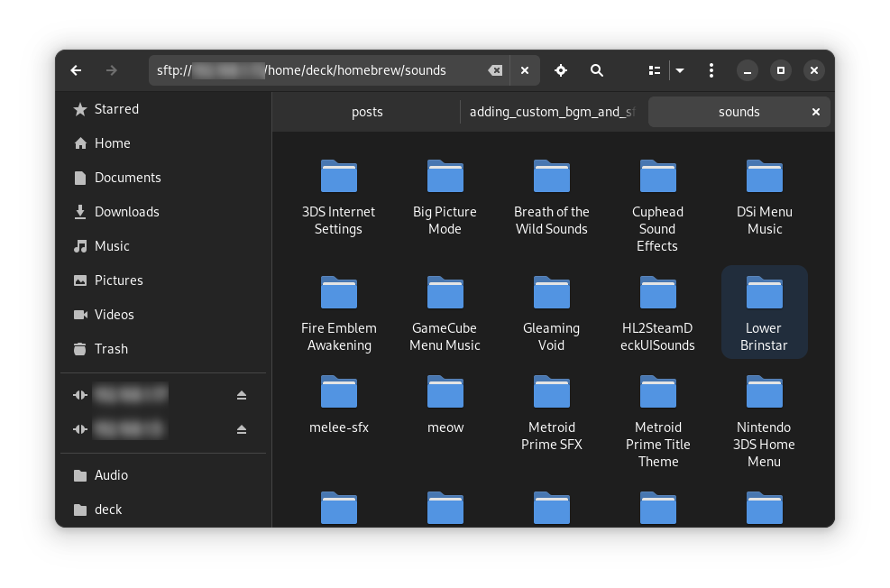Image resolution: width=890 pixels, height=588 pixels.
Task: Open search with the magnifier icon
Action: [x=597, y=70]
